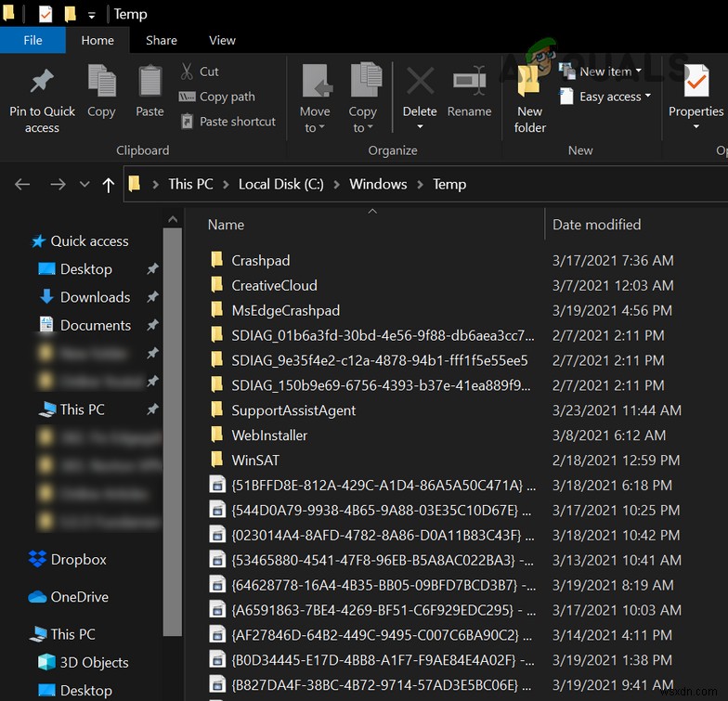Click the Copy icon in Clipboard group
The width and height of the screenshot is (728, 701).
coord(101,82)
